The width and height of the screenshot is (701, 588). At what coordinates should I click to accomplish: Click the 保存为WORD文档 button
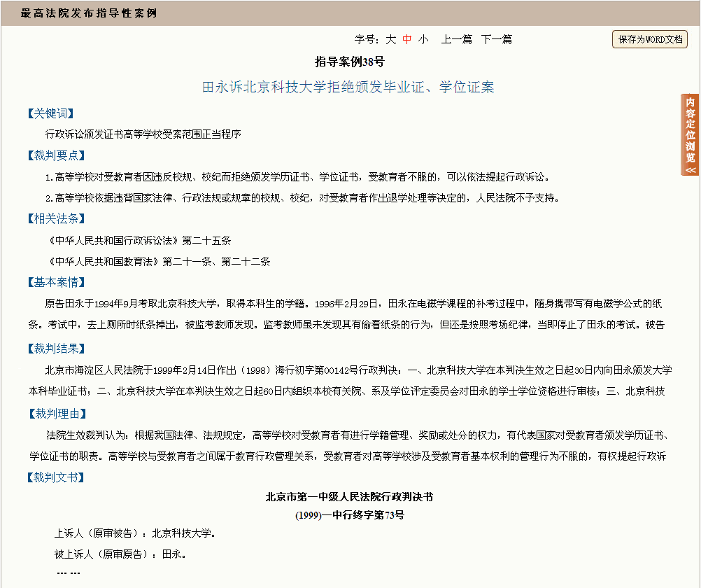click(650, 39)
